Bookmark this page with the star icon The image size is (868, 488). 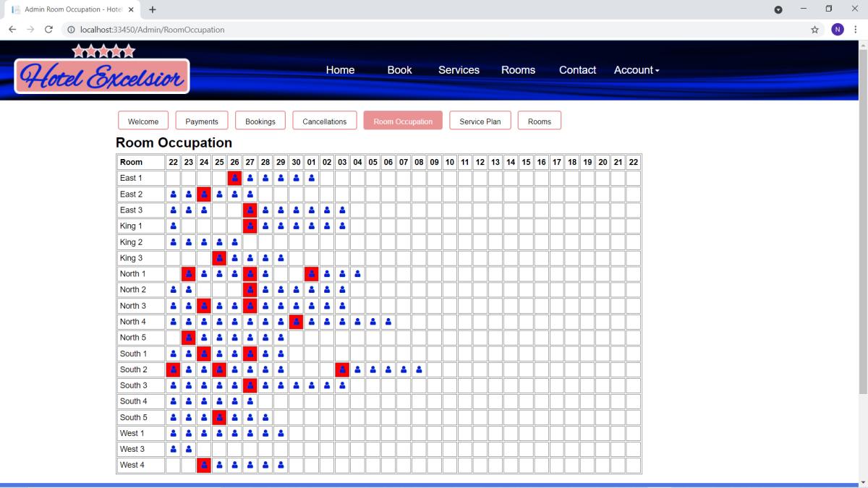click(814, 30)
